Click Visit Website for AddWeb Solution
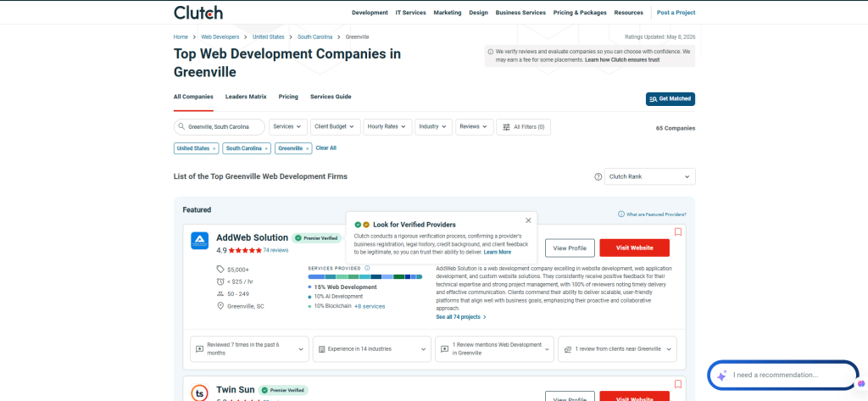 [634, 248]
